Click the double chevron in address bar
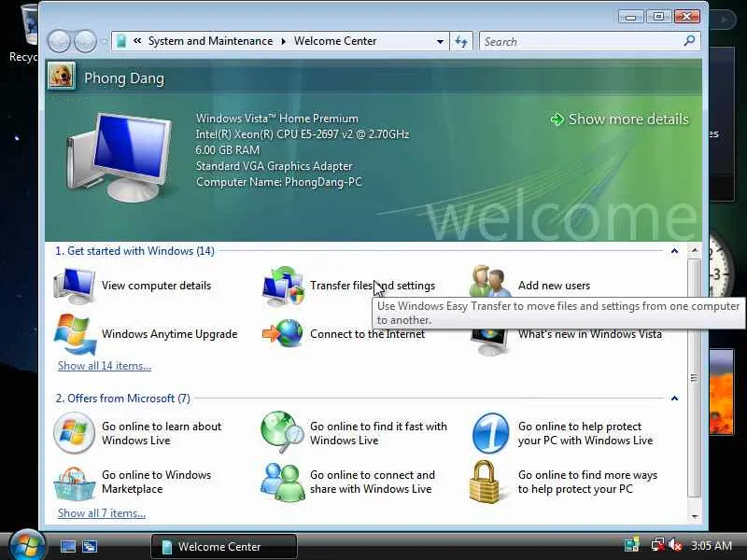 pyautogui.click(x=137, y=41)
